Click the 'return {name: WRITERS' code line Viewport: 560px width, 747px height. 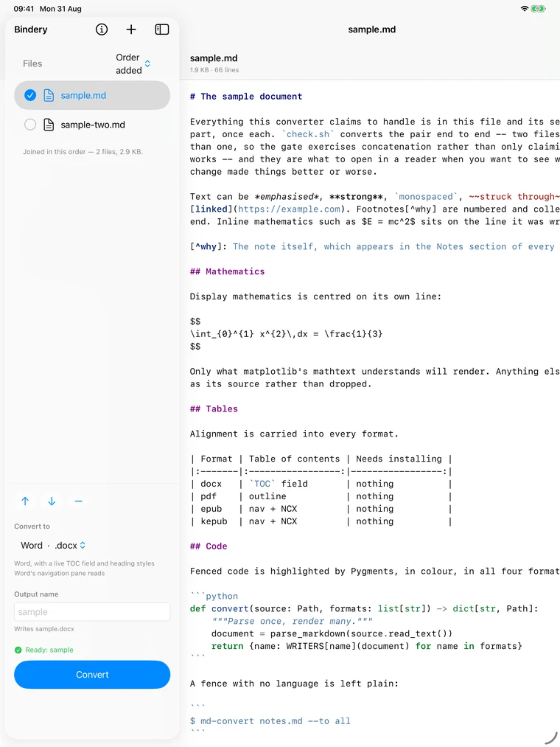(367, 647)
